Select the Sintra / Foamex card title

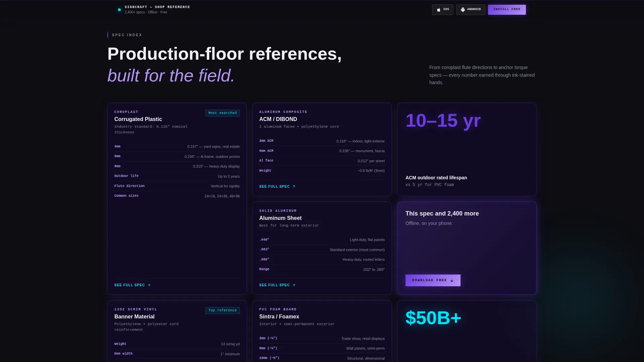point(279,317)
